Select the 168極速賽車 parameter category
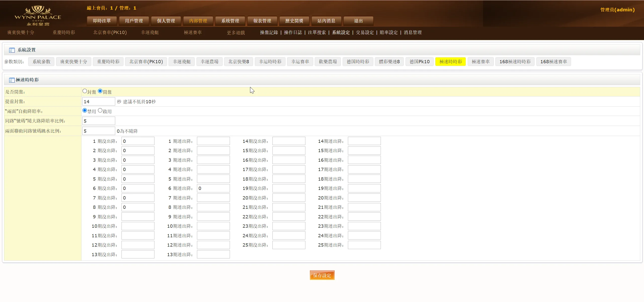 click(x=554, y=61)
